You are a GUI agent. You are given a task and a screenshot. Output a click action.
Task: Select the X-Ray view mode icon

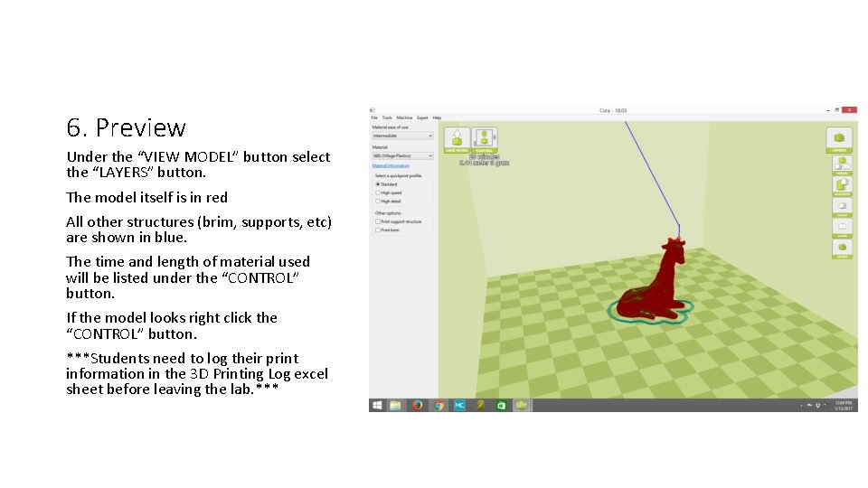coord(842,228)
